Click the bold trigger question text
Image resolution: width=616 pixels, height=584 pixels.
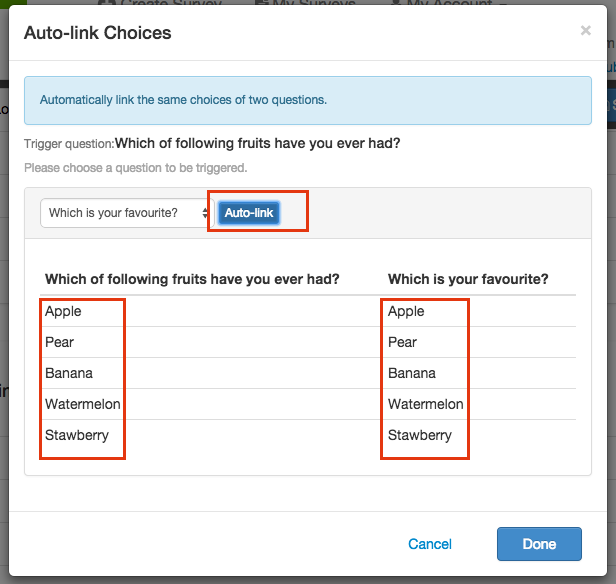point(258,143)
